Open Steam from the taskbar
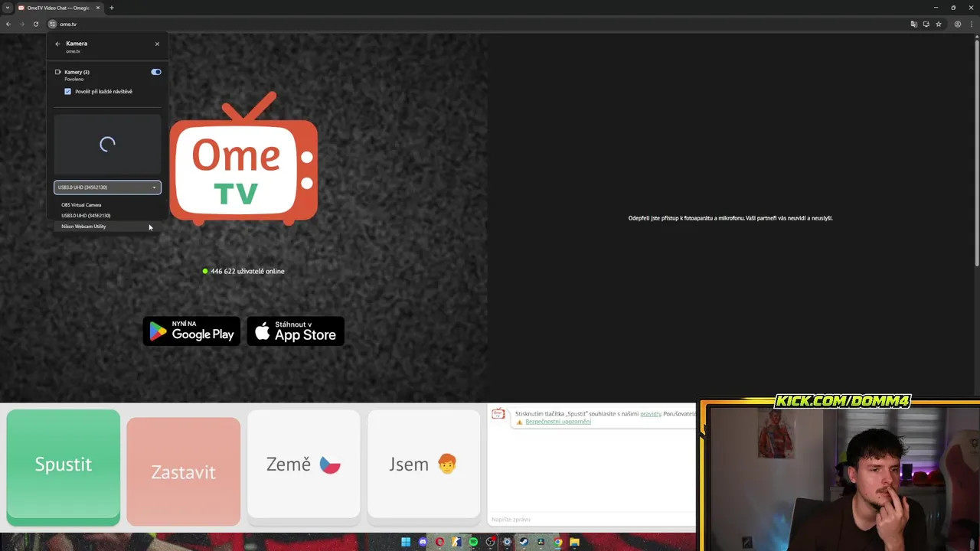The width and height of the screenshot is (980, 551). click(x=524, y=542)
